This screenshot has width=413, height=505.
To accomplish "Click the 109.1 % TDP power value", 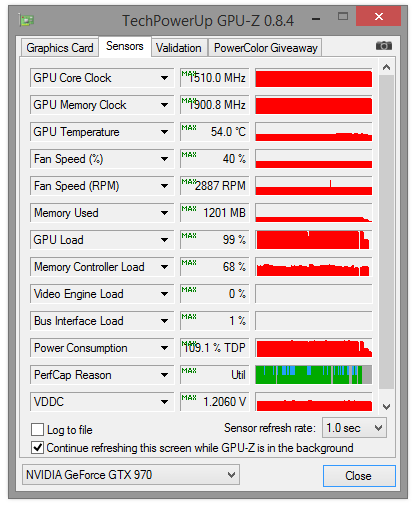I will (215, 348).
